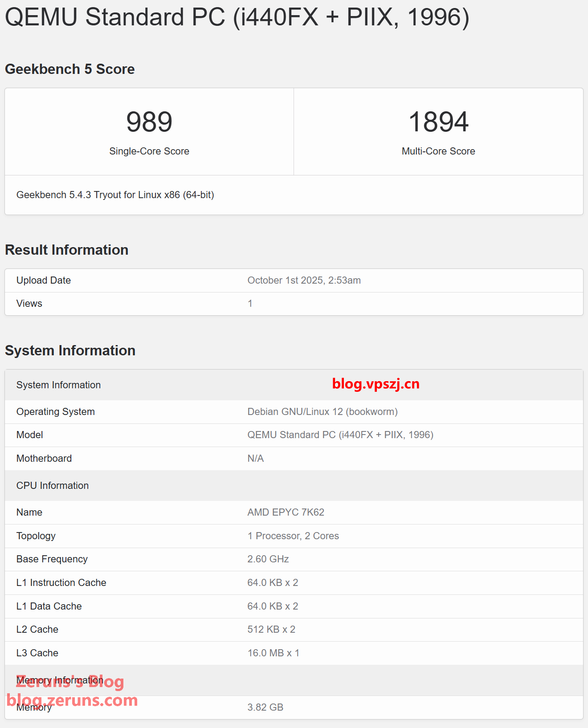Select the multi-core score value 1894

click(x=438, y=122)
